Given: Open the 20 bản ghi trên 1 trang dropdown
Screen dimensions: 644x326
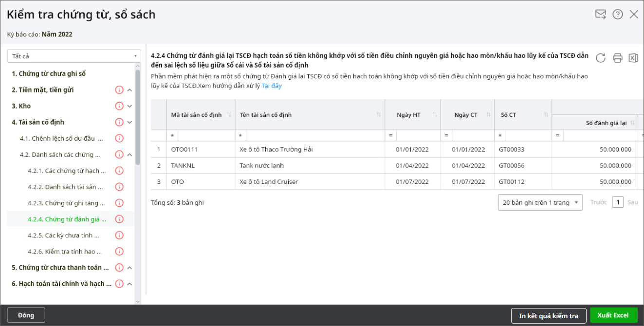Looking at the screenshot, I should (x=540, y=202).
